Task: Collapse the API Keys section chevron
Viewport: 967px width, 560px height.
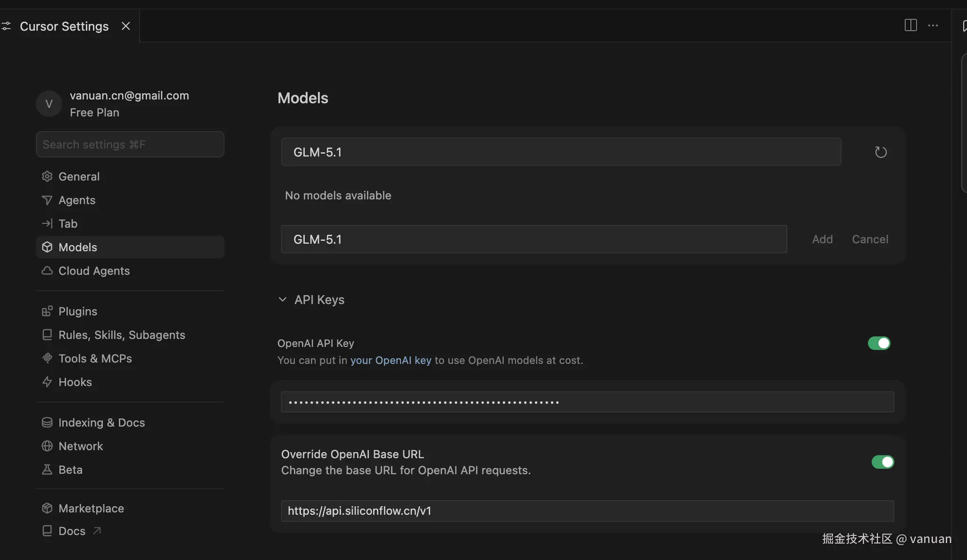Action: click(283, 300)
